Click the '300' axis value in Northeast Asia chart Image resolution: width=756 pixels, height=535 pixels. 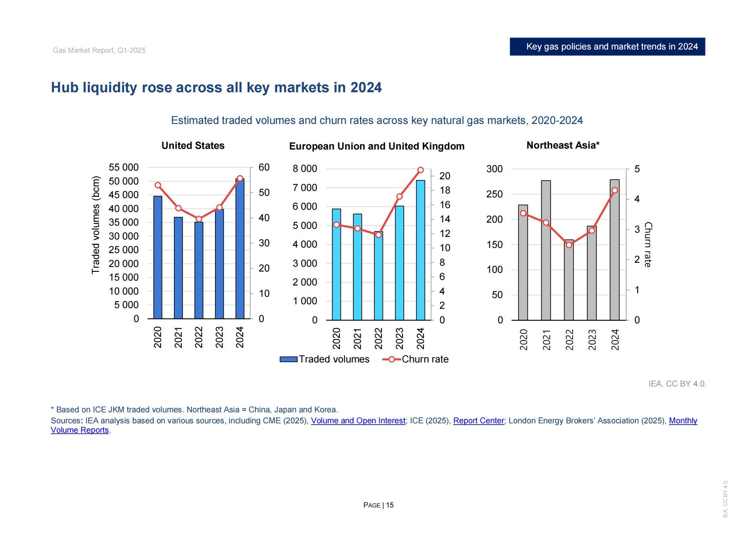(494, 169)
